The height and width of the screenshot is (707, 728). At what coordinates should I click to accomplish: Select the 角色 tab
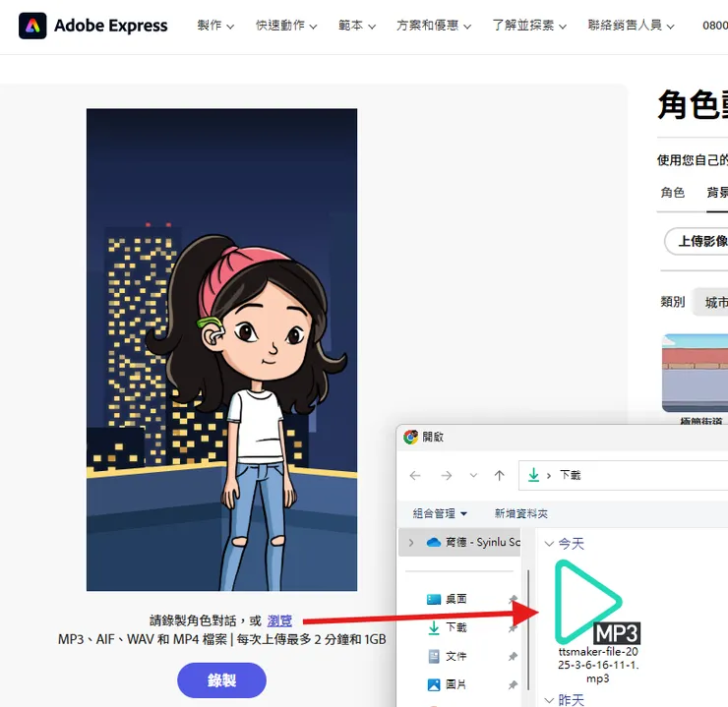click(x=672, y=192)
